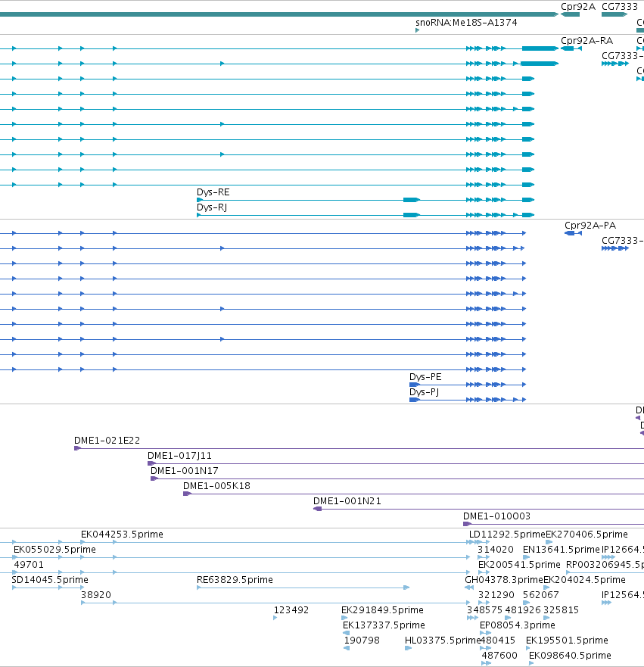Click the first wide exon block of the Dys-RJ transcript
644x667 pixels.
click(x=412, y=215)
